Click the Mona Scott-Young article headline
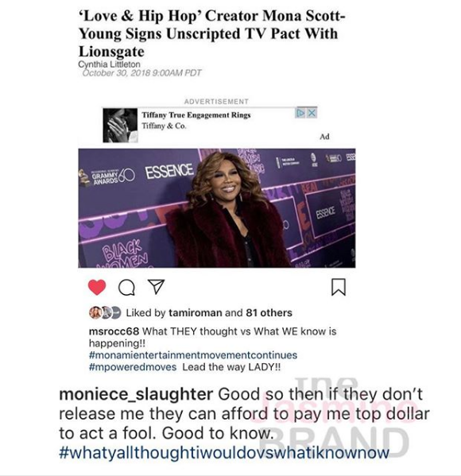Screen dimensions: 461x476 click(212, 33)
